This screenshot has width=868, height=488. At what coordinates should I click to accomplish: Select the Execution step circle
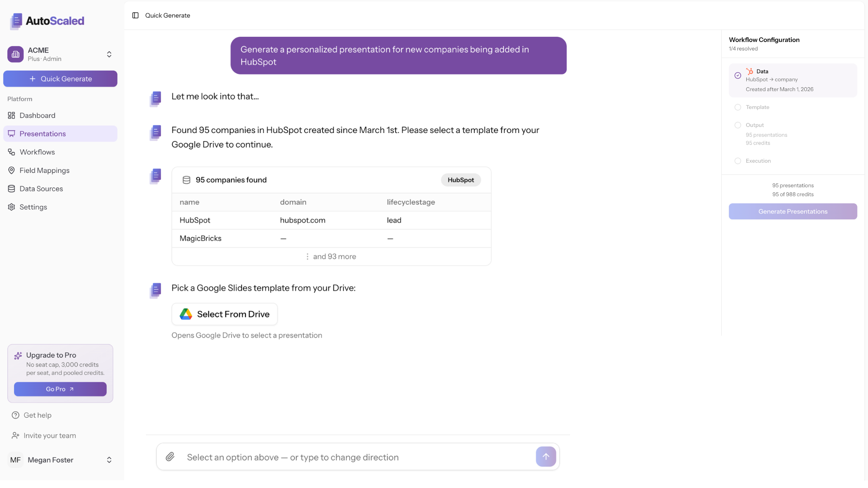point(737,161)
